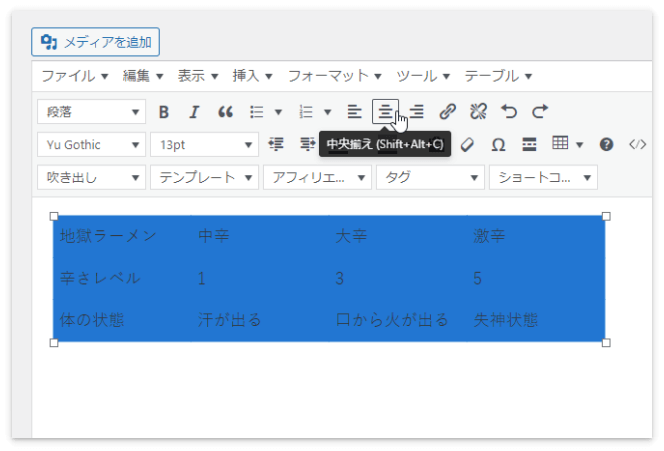Screen dimensions: 664x451
Task: Expand the 吹き出し dropdown
Action: tap(91, 177)
